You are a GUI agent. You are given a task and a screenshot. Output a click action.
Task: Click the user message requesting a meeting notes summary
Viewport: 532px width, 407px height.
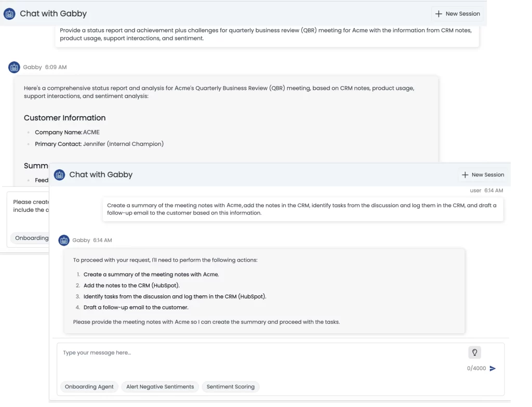coord(302,209)
